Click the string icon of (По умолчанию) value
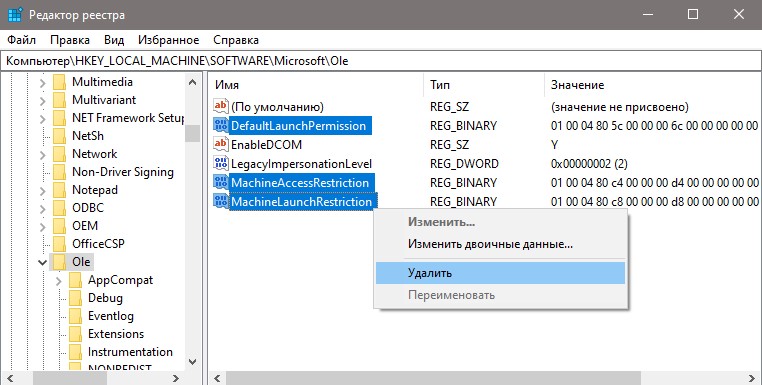Image resolution: width=762 pixels, height=385 pixels. (x=221, y=106)
